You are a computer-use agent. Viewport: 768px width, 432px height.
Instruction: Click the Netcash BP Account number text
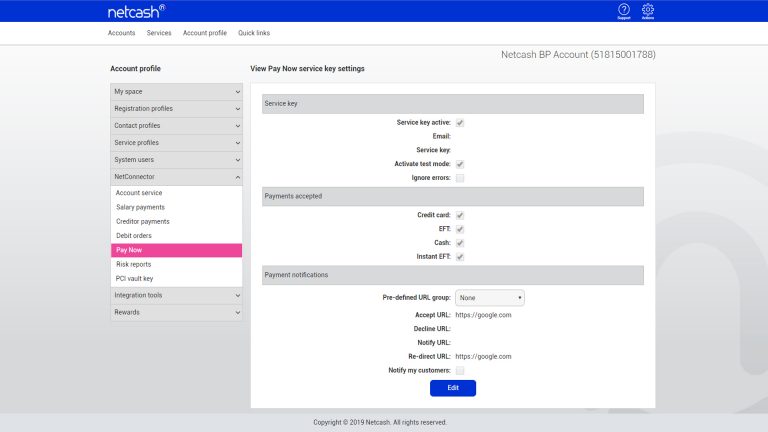click(x=578, y=55)
